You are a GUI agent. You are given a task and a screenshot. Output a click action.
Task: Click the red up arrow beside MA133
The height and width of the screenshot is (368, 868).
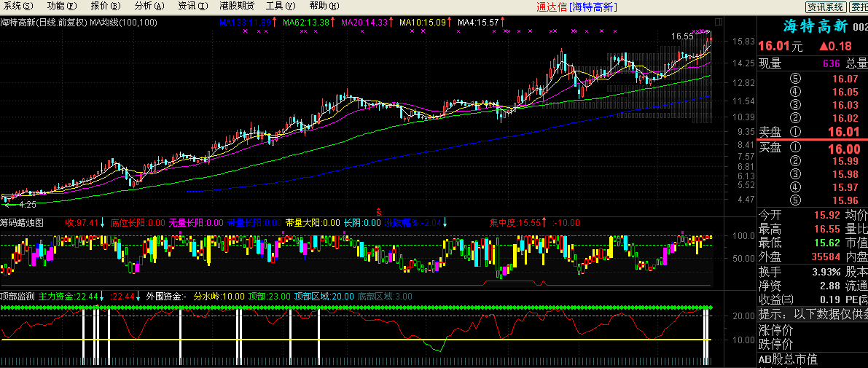click(275, 23)
